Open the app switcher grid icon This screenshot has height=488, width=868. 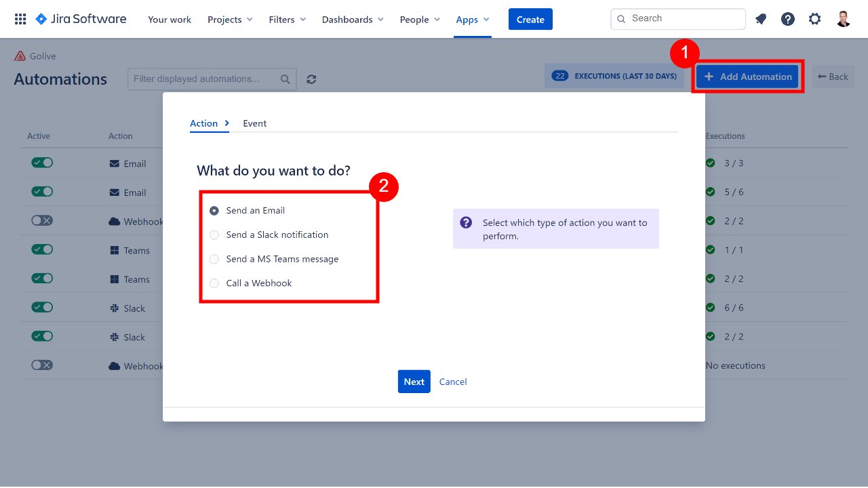pos(20,19)
